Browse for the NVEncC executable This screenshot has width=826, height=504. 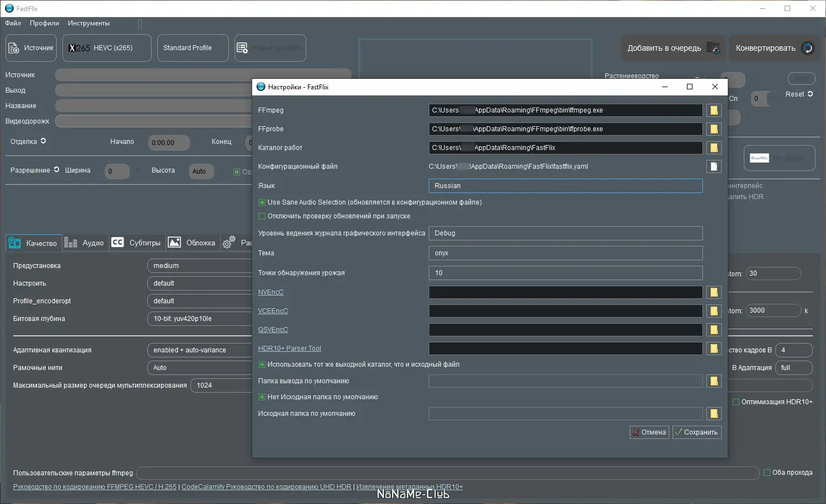(714, 292)
